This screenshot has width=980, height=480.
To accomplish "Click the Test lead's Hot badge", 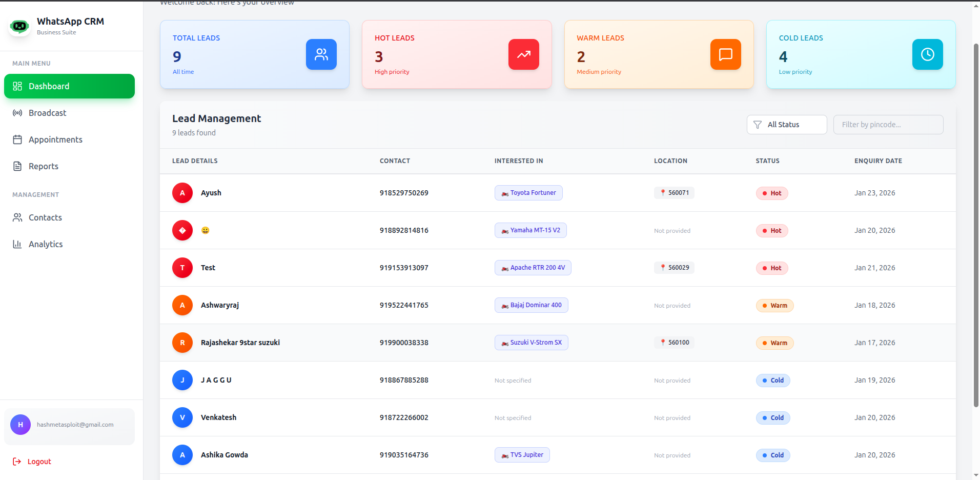I will (772, 268).
